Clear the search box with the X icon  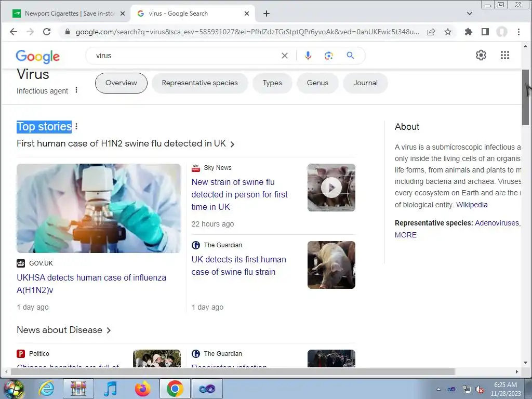pos(285,56)
